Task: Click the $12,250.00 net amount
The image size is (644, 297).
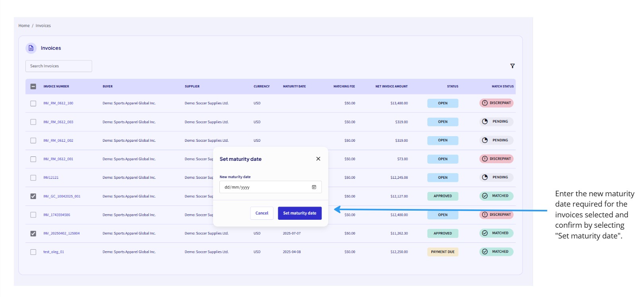Action: [x=399, y=252]
